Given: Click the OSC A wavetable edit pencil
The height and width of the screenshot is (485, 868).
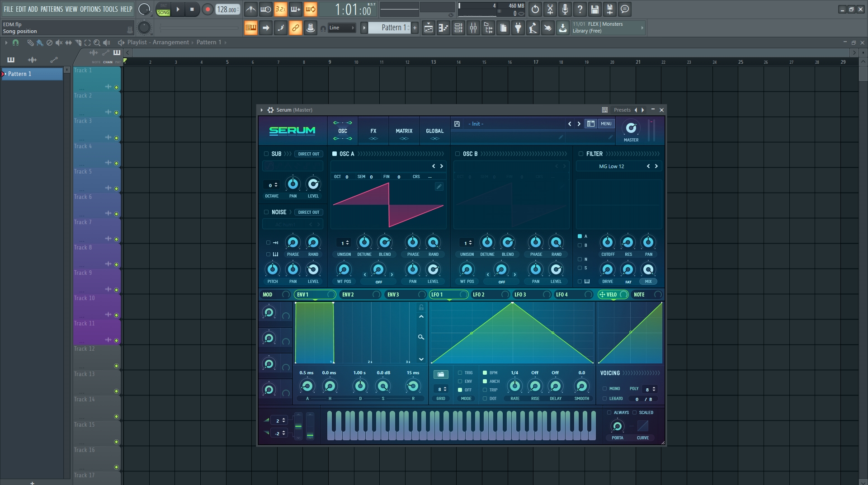Looking at the screenshot, I should 439,186.
